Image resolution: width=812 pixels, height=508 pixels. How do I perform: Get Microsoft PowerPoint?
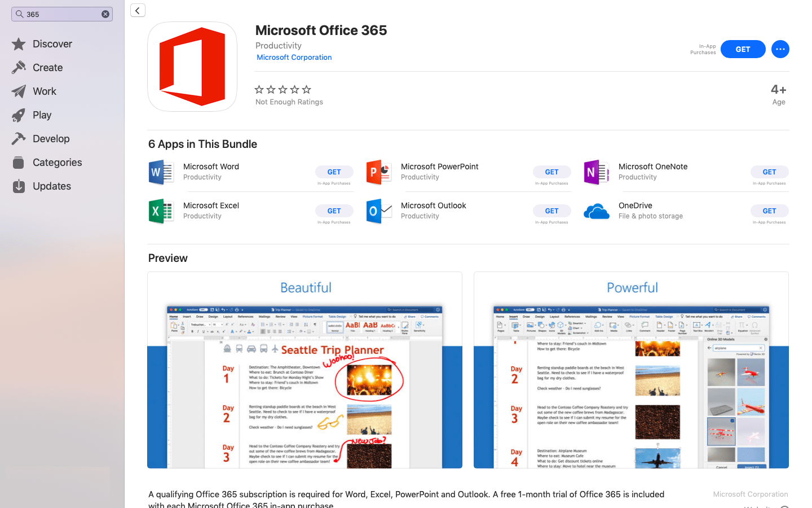tap(552, 172)
